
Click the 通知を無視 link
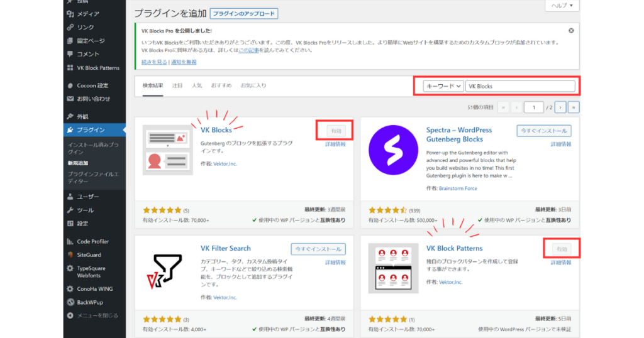[184, 62]
